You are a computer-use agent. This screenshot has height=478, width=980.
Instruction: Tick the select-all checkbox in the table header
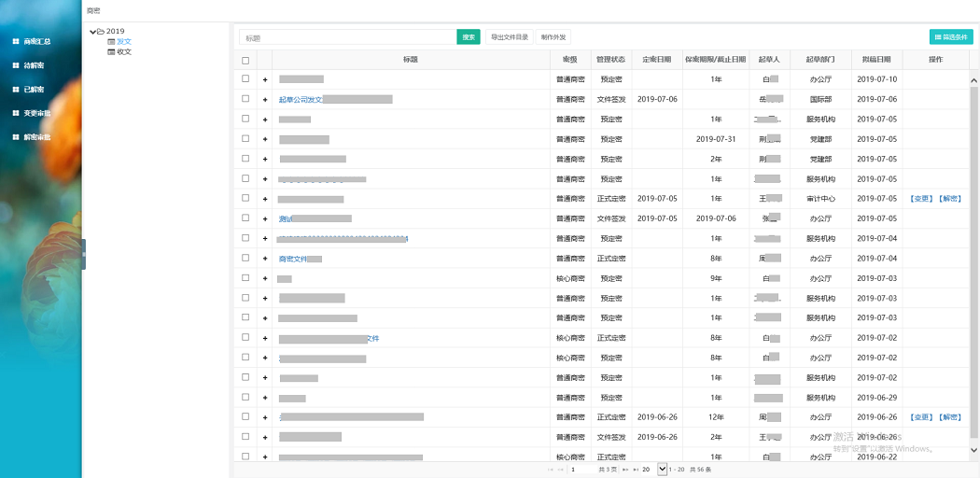(245, 60)
